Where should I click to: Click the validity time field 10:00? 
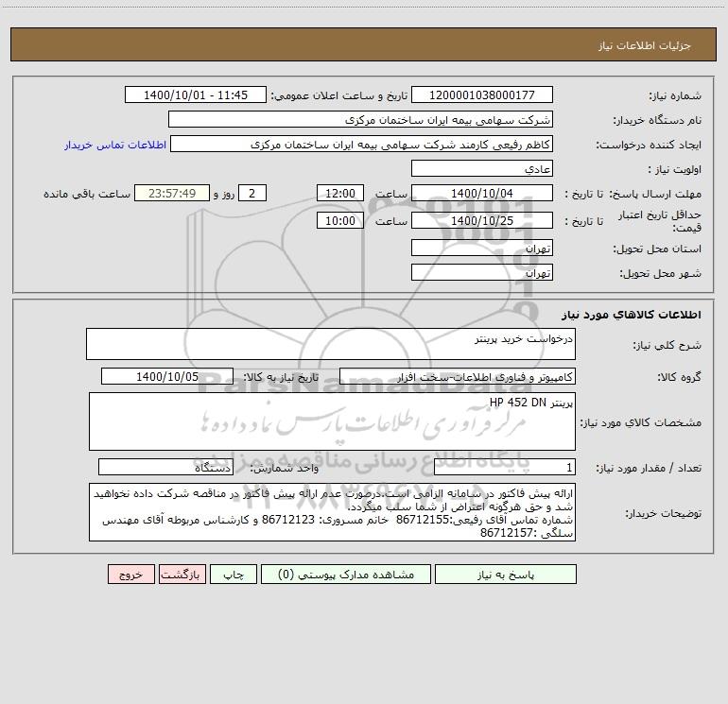(339, 220)
